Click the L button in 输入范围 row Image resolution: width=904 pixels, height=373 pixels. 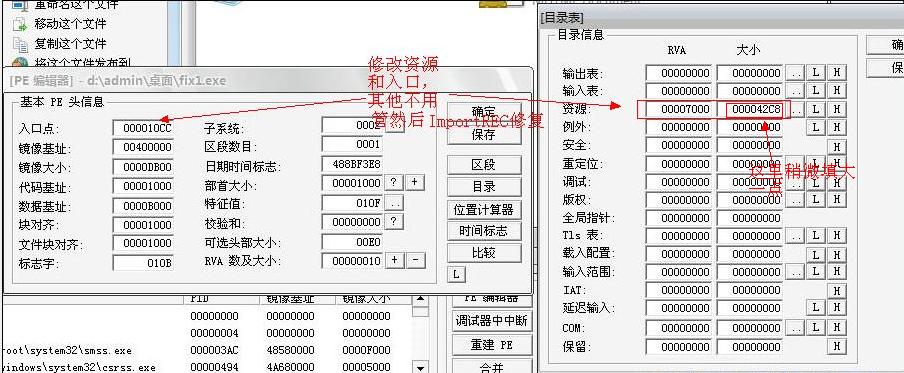815,272
